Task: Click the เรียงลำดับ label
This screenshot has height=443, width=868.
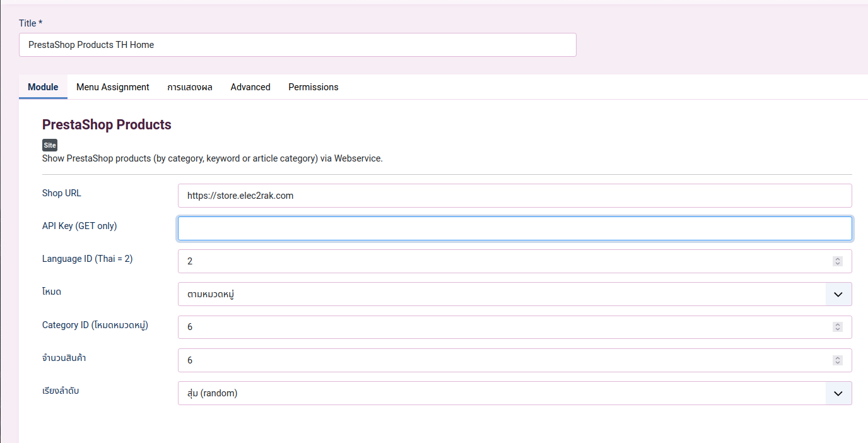Action: coord(61,391)
